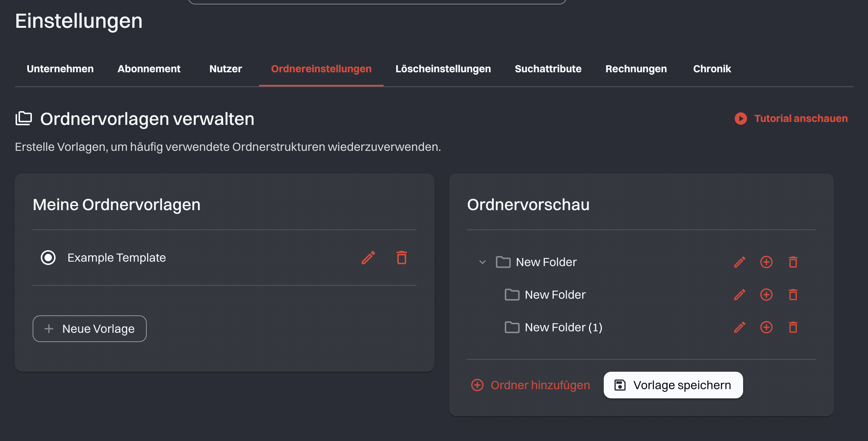Viewport: 868px width, 441px height.
Task: Add subfolder to New Folder (1)
Action: point(766,327)
